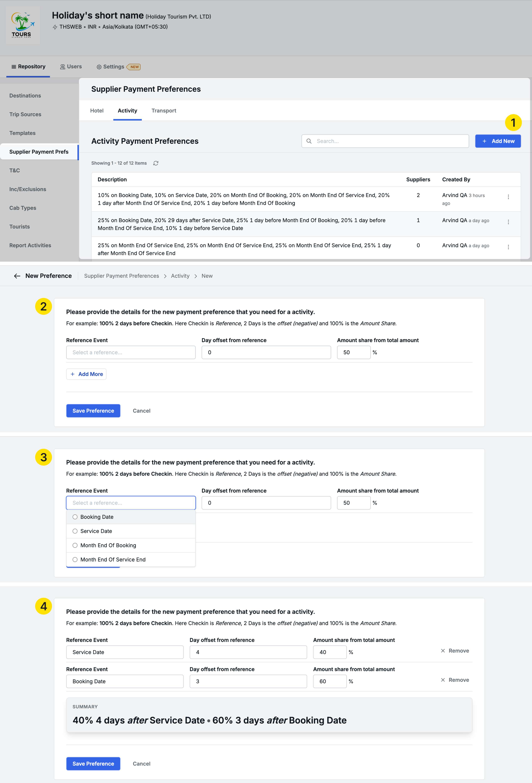Screen dimensions: 532x783
Task: Open the three-dot menu for third preference row
Action: (x=508, y=247)
